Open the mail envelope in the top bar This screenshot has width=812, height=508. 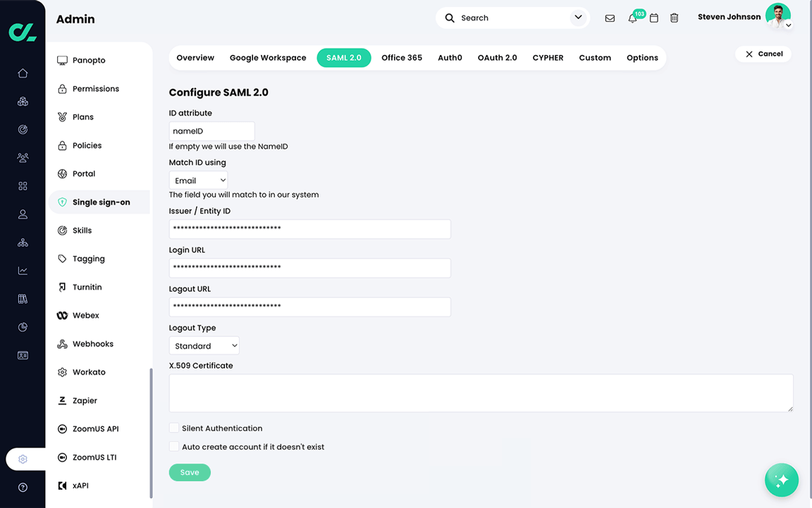tap(610, 18)
